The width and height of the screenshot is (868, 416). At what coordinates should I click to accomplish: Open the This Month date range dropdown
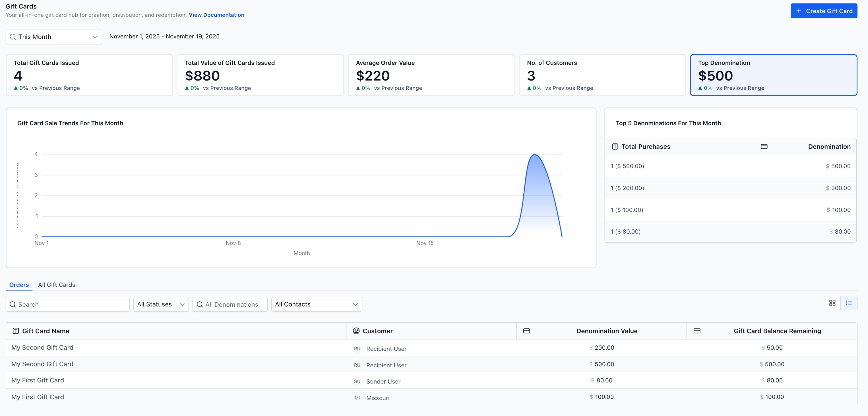[x=54, y=37]
